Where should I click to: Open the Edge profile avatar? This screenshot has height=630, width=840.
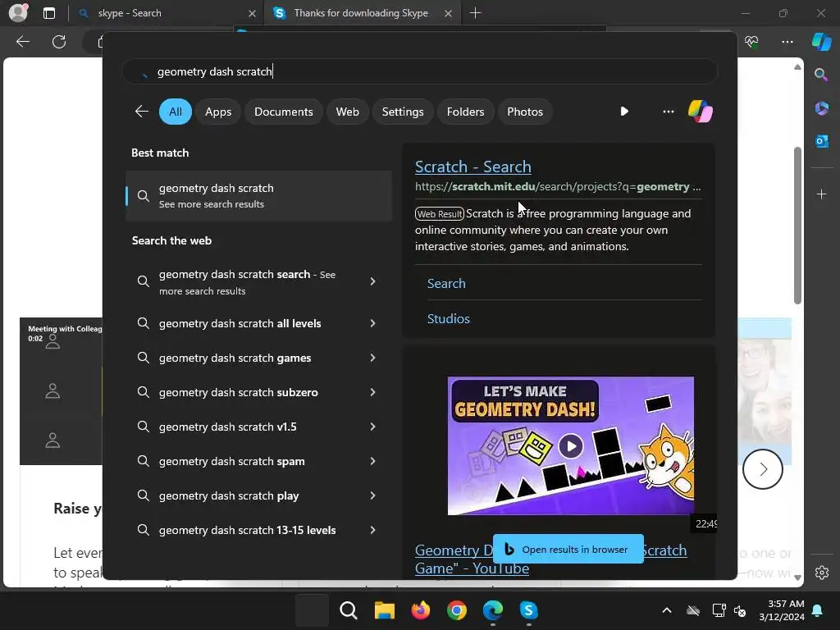pyautogui.click(x=18, y=13)
